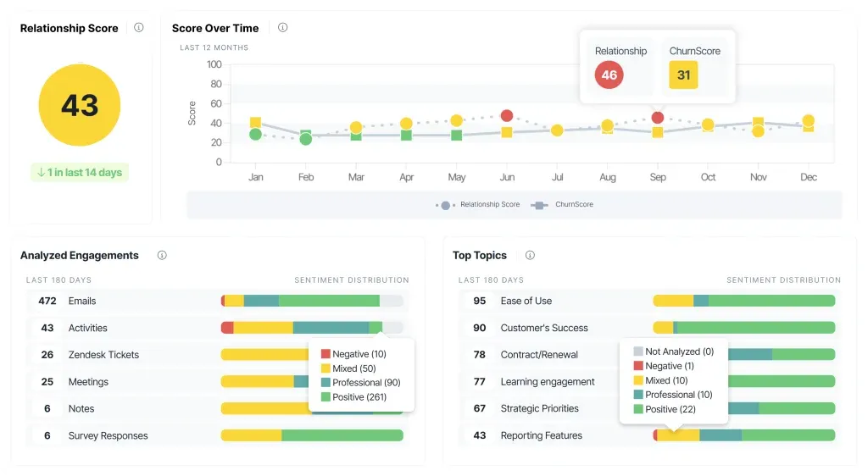Click the yellow January ChurnScore square
Screen dimensions: 868x476
255,122
